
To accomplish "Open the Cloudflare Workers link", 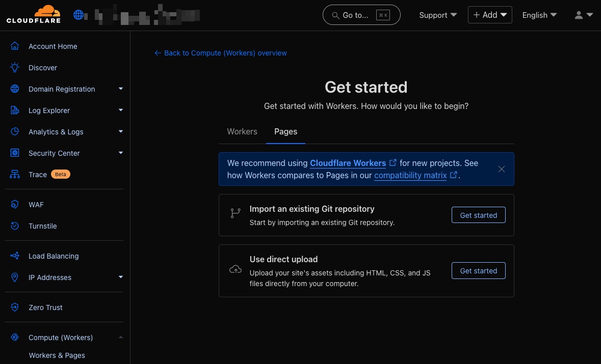I will (x=348, y=163).
